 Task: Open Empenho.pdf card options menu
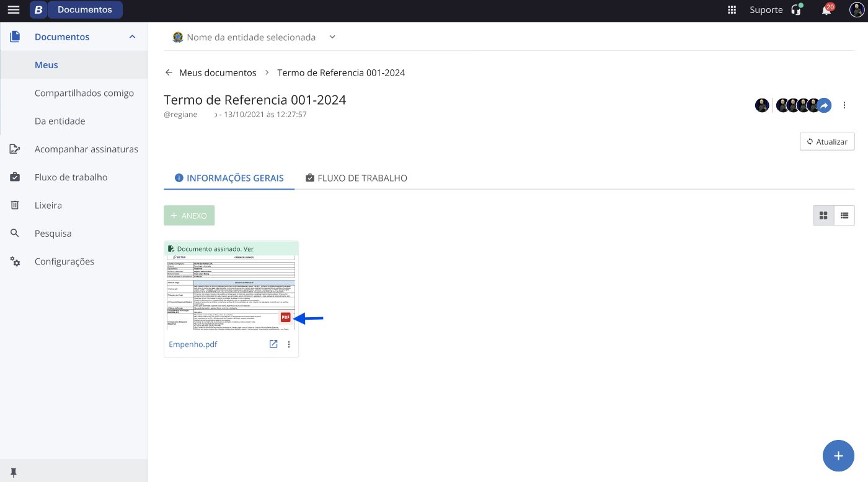point(289,344)
